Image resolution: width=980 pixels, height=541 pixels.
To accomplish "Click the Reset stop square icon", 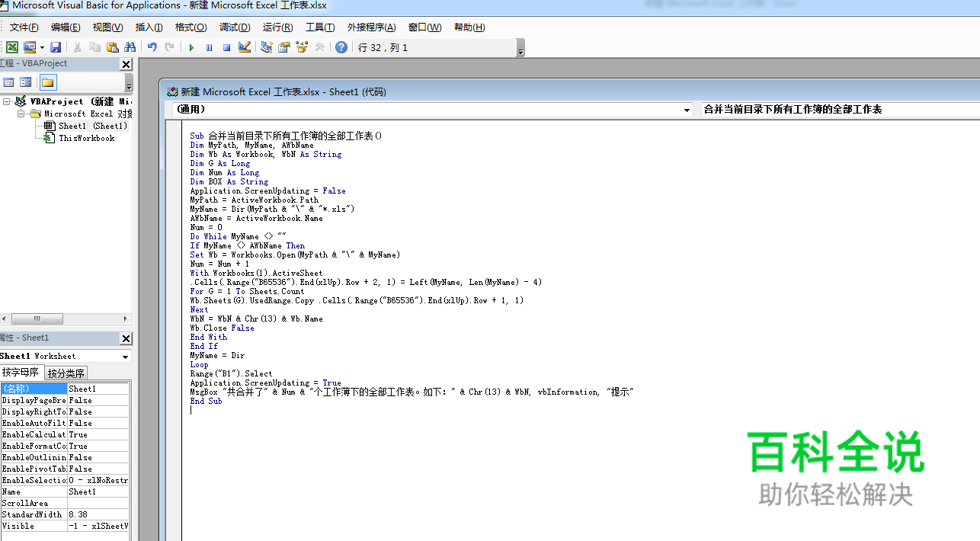I will 226,47.
